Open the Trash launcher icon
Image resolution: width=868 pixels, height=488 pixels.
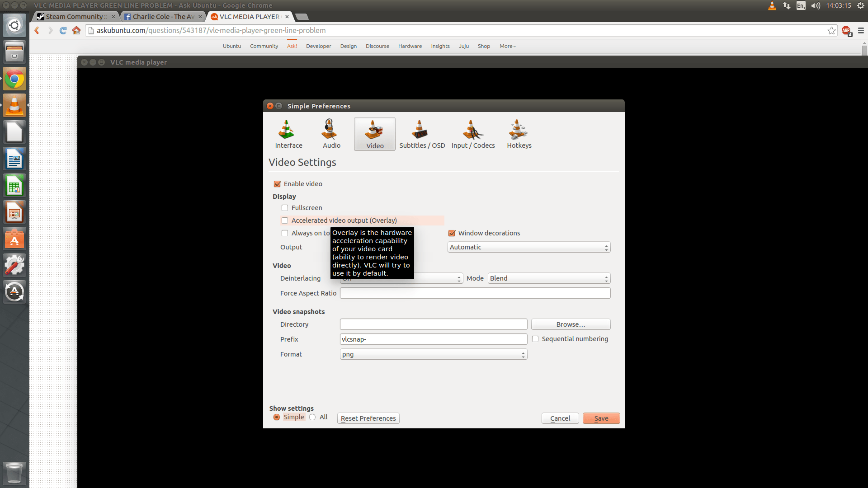coord(14,473)
